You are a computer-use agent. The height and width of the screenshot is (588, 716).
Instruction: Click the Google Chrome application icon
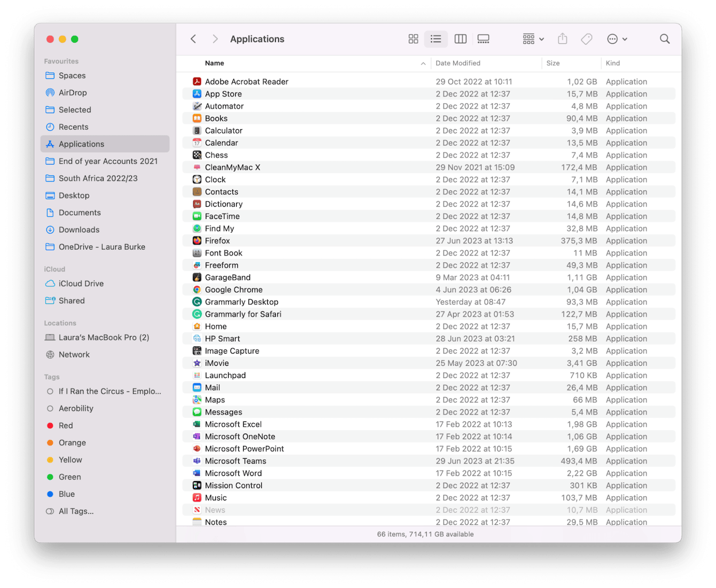click(197, 289)
